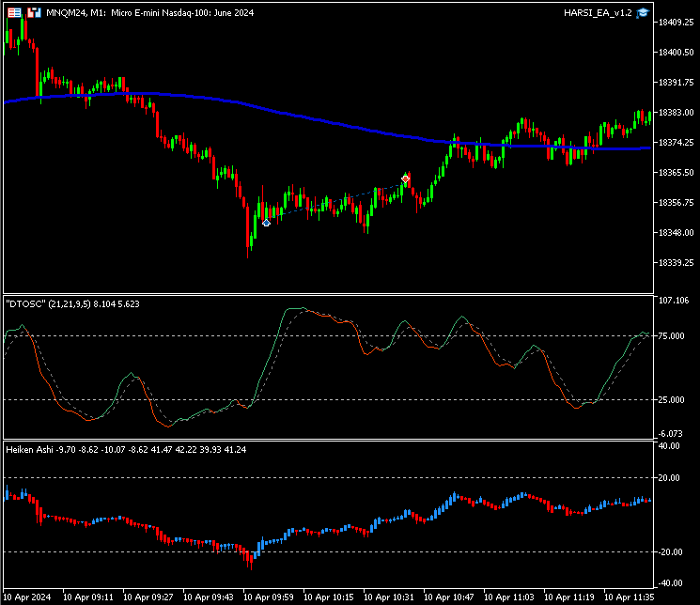Screen dimensions: 700x605
Task: Click the 18391.75 price label
Action: tap(676, 82)
